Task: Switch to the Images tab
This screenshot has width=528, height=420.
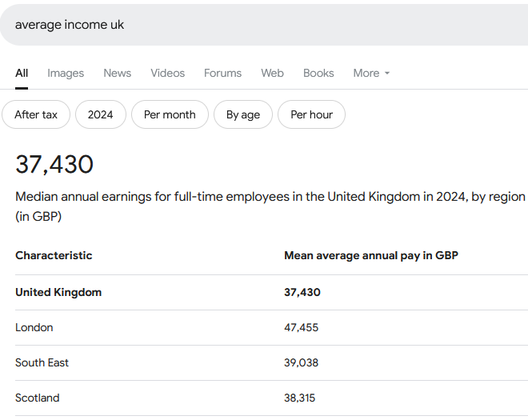Action: tap(66, 73)
